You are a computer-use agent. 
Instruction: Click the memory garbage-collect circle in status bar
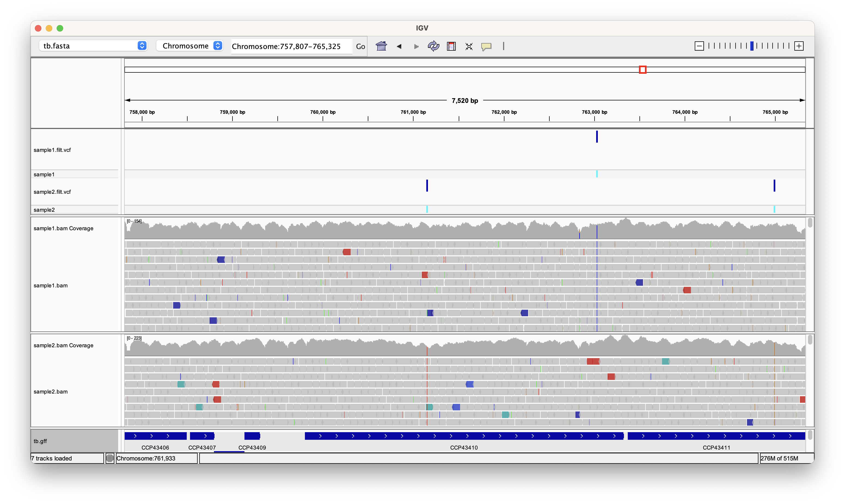[x=110, y=458]
